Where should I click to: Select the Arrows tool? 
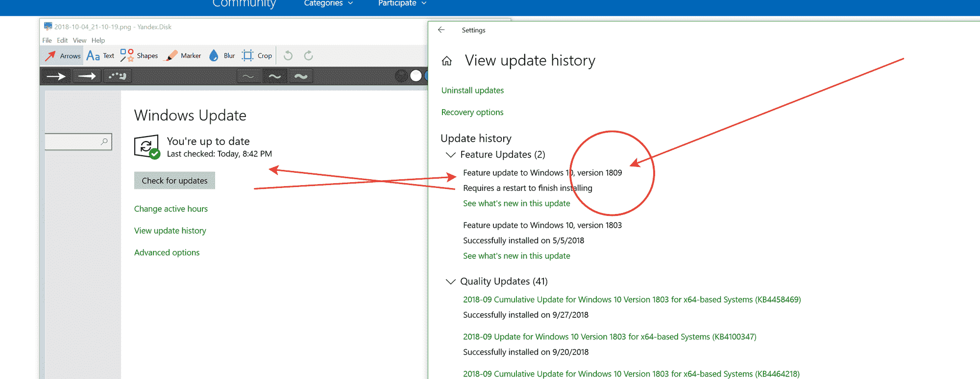coord(63,56)
